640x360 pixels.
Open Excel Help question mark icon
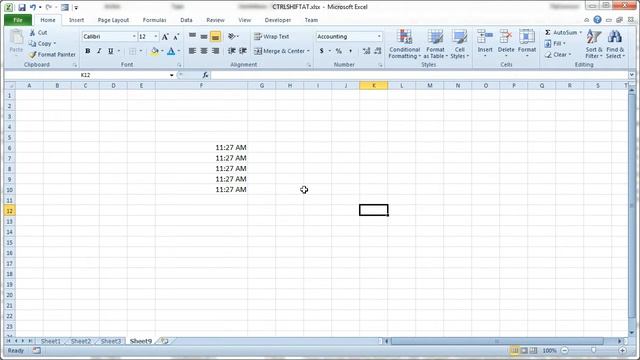click(x=597, y=20)
